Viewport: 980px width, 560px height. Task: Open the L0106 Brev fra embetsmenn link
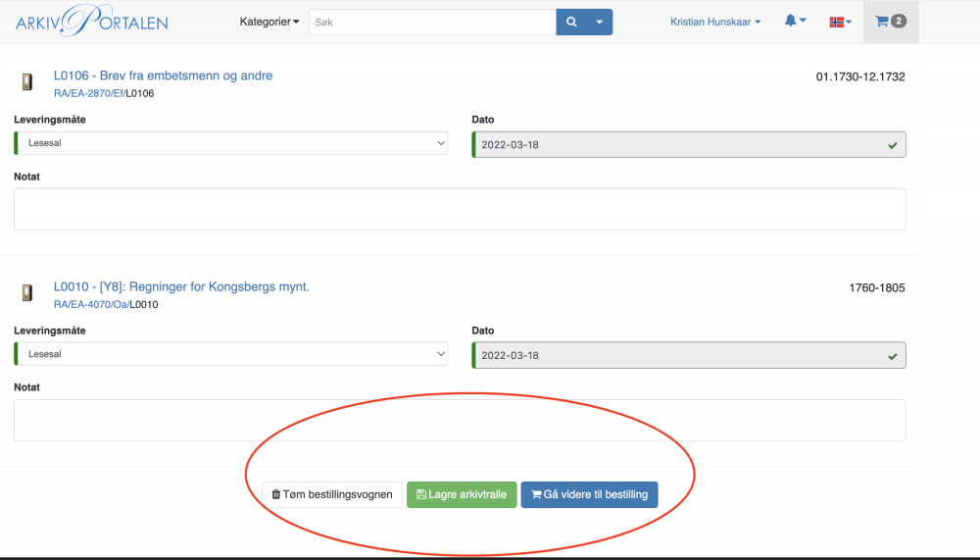[x=163, y=76]
